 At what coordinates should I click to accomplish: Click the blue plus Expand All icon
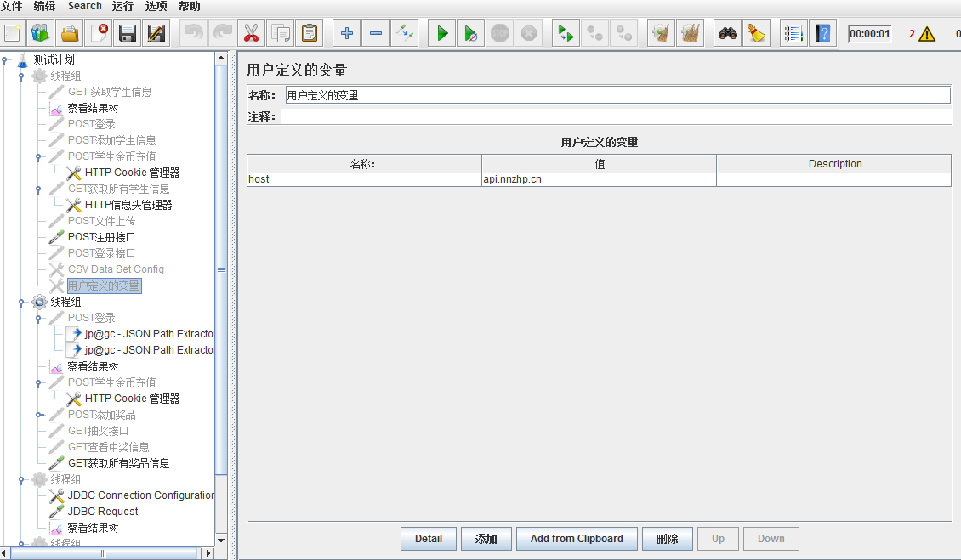pos(347,33)
